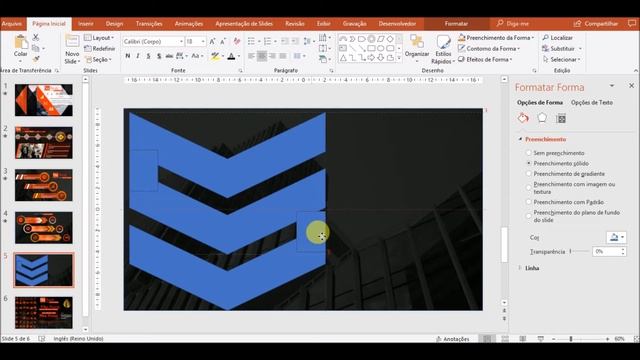Center-align the paragraph text

[x=262, y=56]
